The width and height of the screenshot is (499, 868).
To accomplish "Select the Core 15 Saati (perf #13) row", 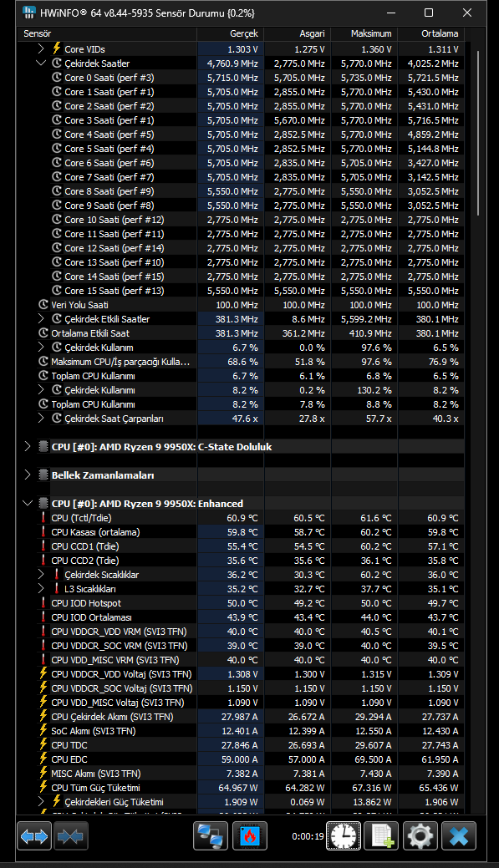I will coord(242,291).
